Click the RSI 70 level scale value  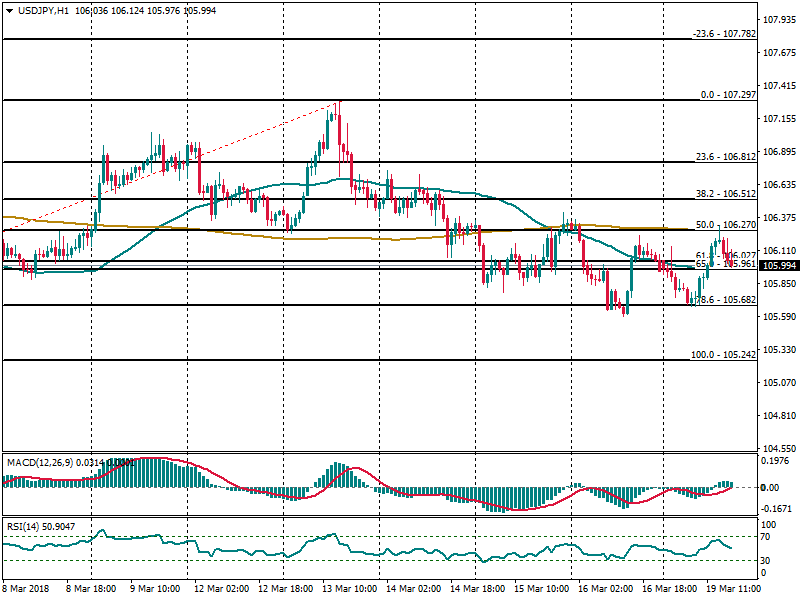[x=768, y=537]
